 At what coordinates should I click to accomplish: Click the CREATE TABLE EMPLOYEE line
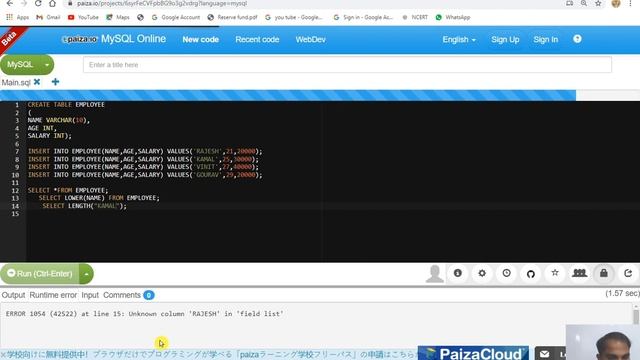[66, 104]
